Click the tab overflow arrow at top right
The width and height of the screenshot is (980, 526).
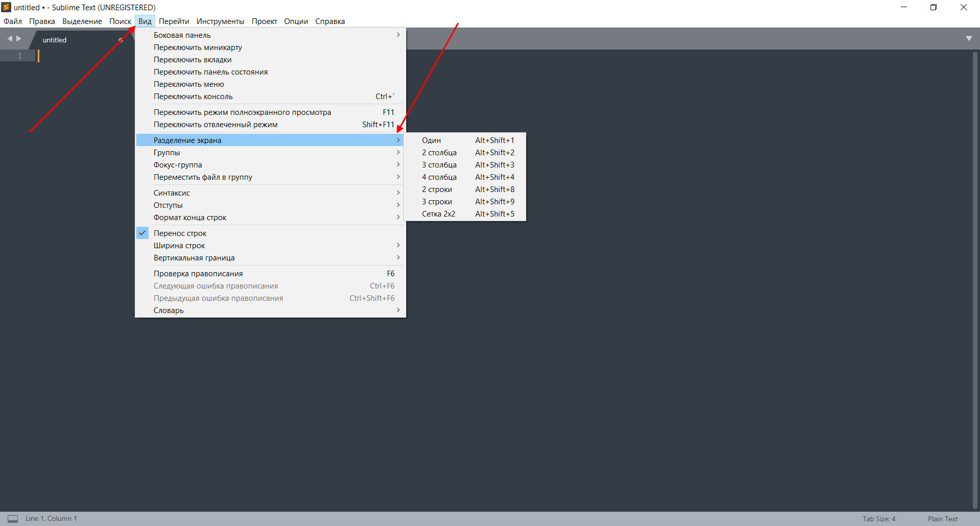click(x=969, y=38)
